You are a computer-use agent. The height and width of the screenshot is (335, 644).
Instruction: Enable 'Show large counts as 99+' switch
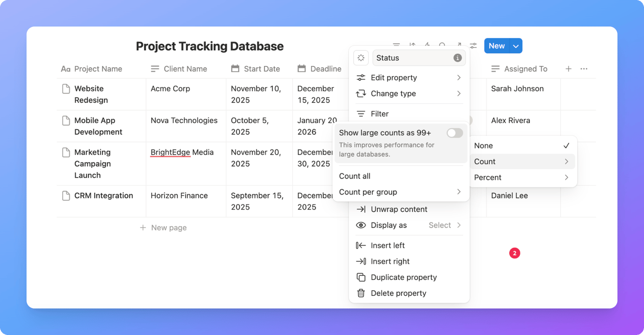coord(454,133)
